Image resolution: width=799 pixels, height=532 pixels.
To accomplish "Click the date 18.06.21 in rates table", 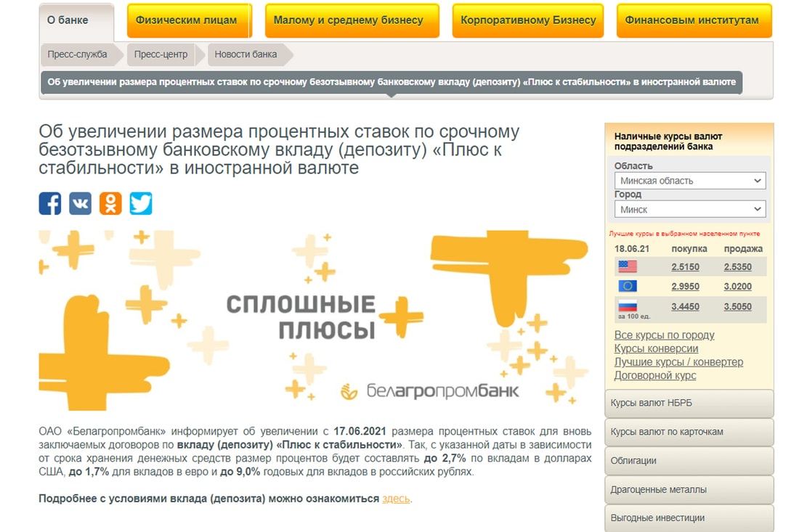I will (632, 249).
